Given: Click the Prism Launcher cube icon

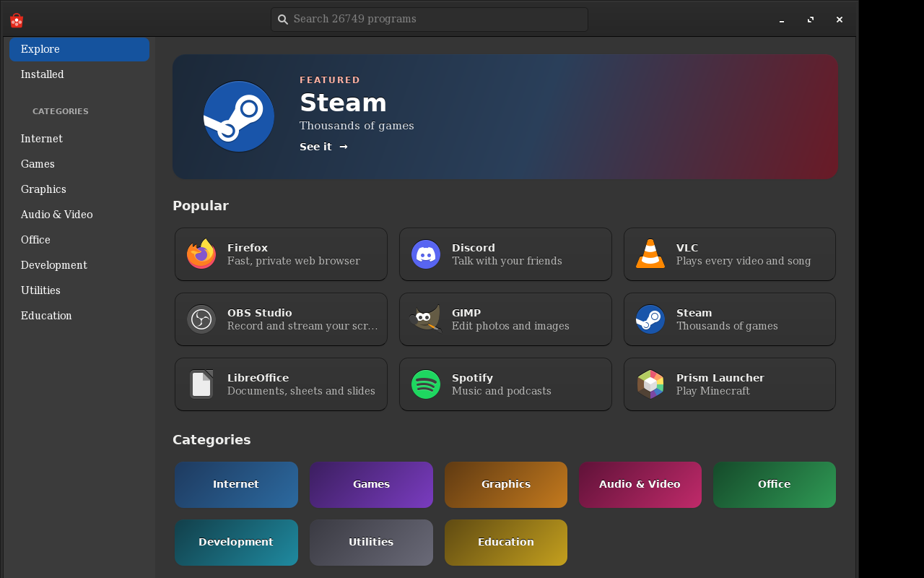Looking at the screenshot, I should coord(650,384).
